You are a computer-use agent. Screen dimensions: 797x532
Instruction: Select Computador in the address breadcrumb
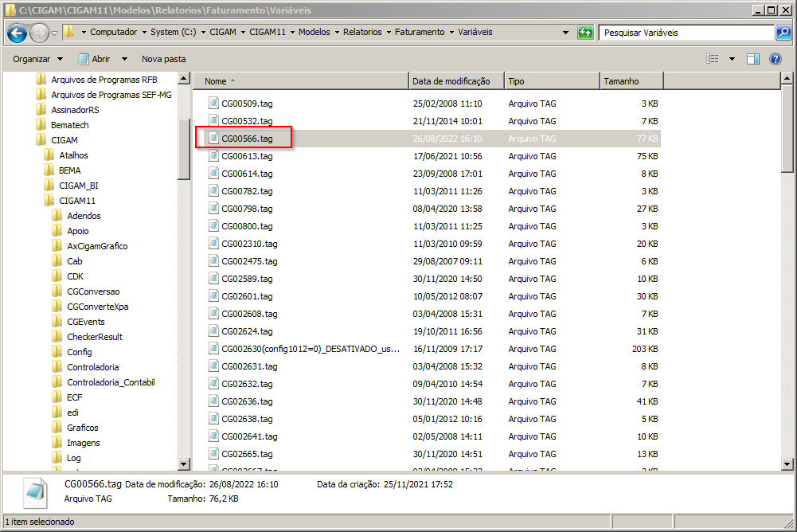click(113, 32)
